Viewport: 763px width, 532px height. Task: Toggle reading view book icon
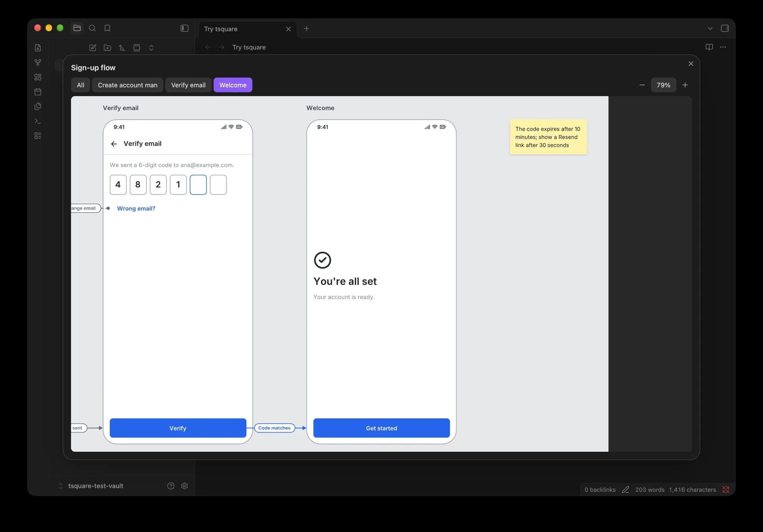point(709,47)
